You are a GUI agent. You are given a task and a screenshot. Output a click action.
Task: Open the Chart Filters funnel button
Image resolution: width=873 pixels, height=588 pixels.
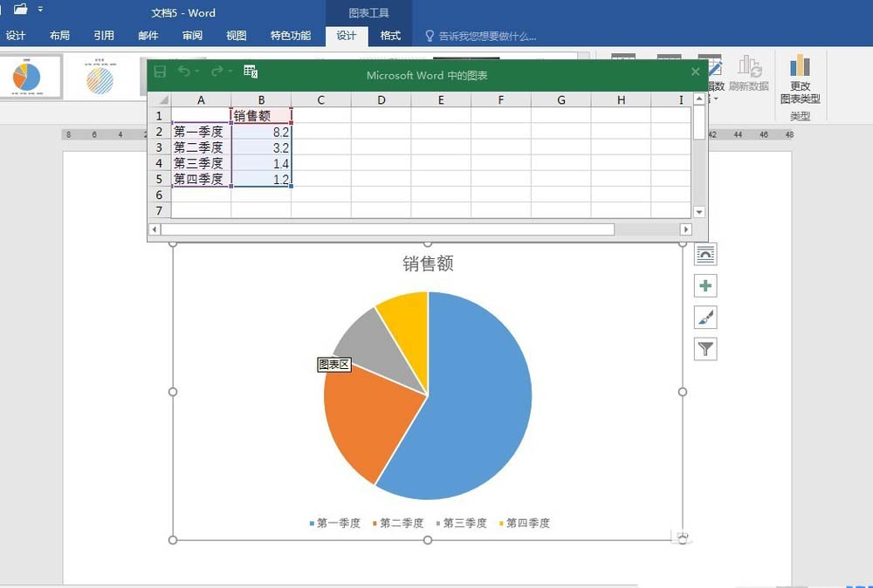coord(705,349)
